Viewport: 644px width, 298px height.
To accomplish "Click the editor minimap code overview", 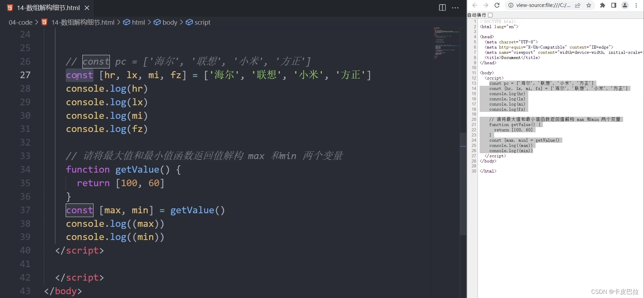I will click(x=447, y=43).
